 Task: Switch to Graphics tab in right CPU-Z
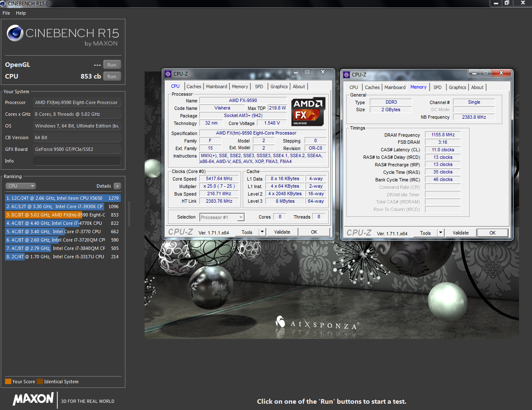pos(458,87)
